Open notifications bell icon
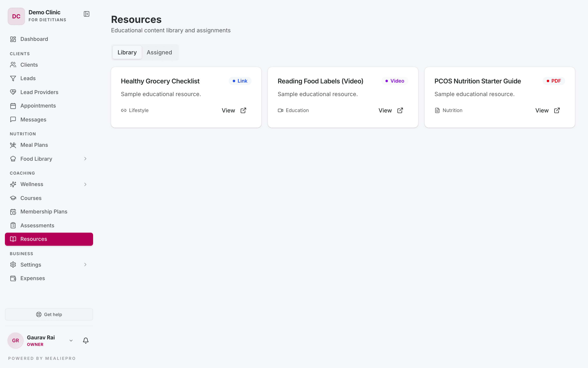Screen dimensions: 588x368 [86, 340]
